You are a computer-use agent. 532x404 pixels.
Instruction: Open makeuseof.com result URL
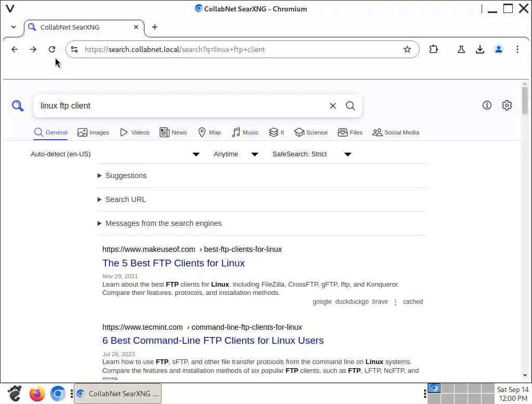(192, 249)
